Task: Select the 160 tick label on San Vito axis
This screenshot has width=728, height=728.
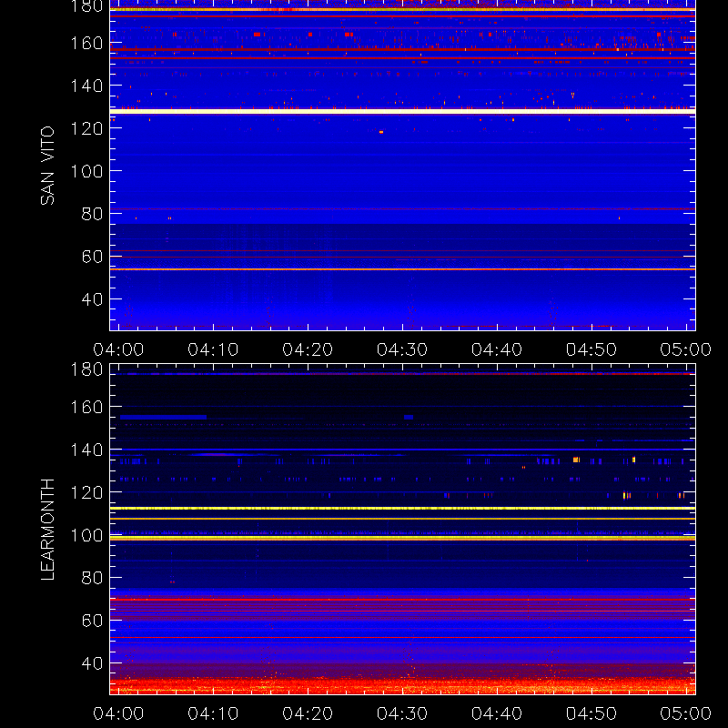Action: point(86,43)
